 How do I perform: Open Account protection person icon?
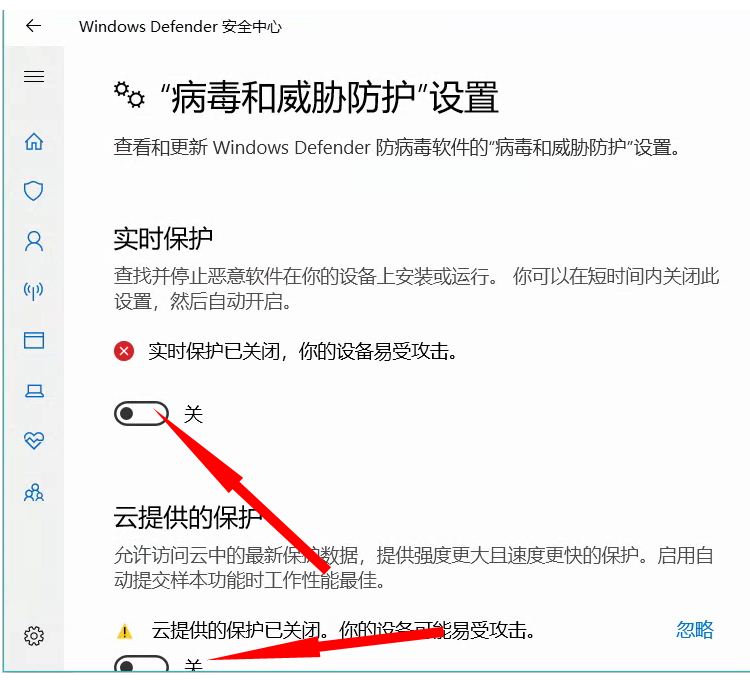click(34, 241)
